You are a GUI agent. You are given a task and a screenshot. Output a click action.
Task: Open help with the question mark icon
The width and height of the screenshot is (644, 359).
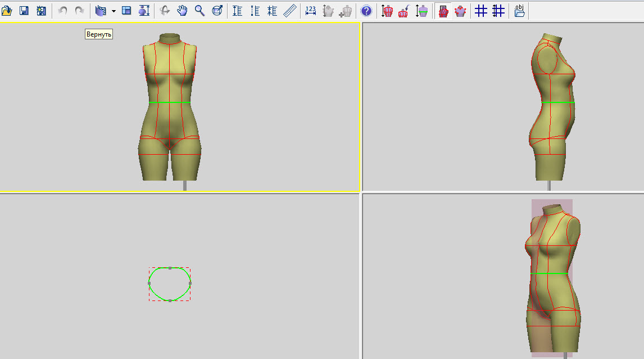tap(366, 11)
